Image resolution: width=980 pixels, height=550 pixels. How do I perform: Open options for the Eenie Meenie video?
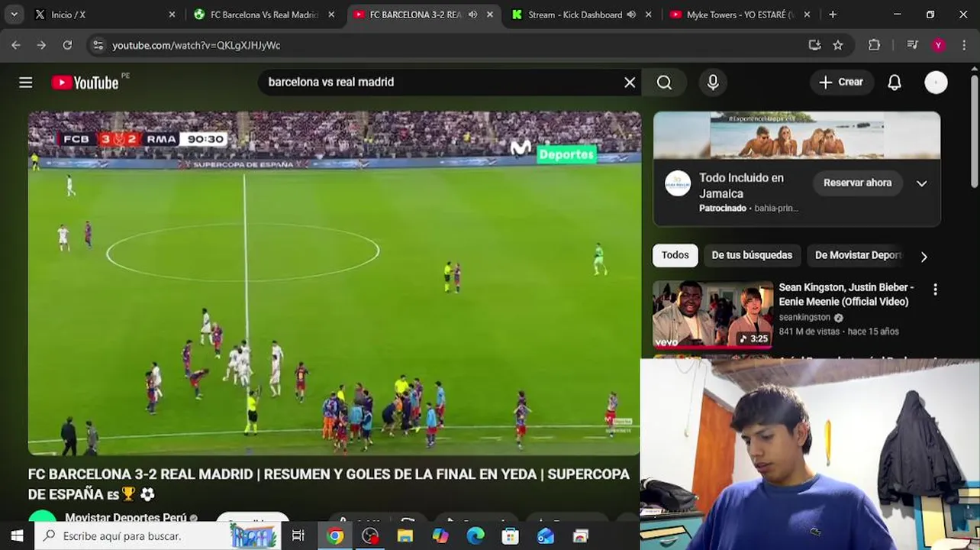tap(935, 290)
